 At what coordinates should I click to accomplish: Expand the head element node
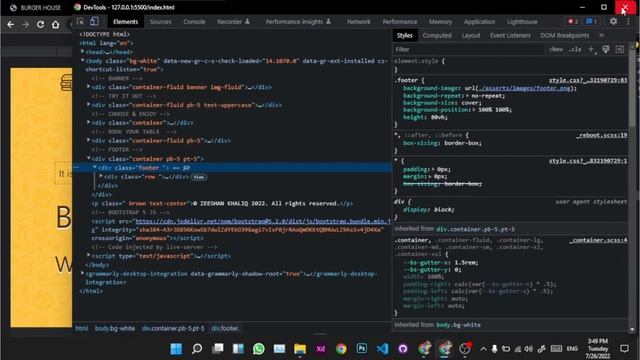[x=82, y=51]
